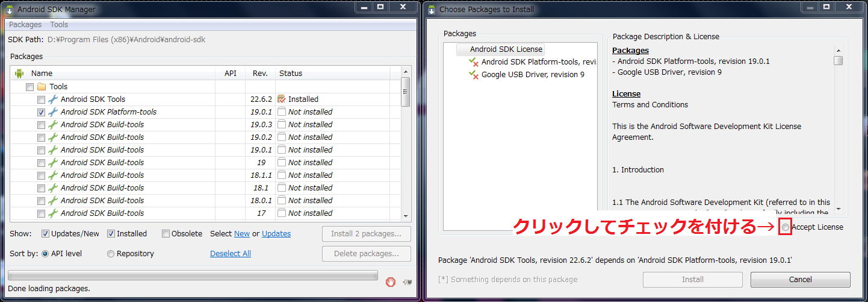Click the Install button in package dialog
Viewport: 868px width, 302px height.
[x=693, y=280]
